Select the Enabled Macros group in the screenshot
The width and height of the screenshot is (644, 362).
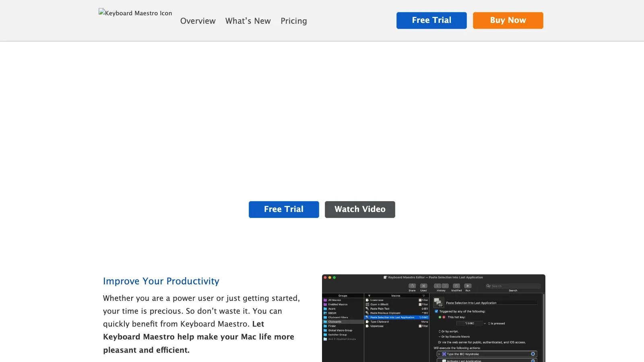click(x=343, y=304)
